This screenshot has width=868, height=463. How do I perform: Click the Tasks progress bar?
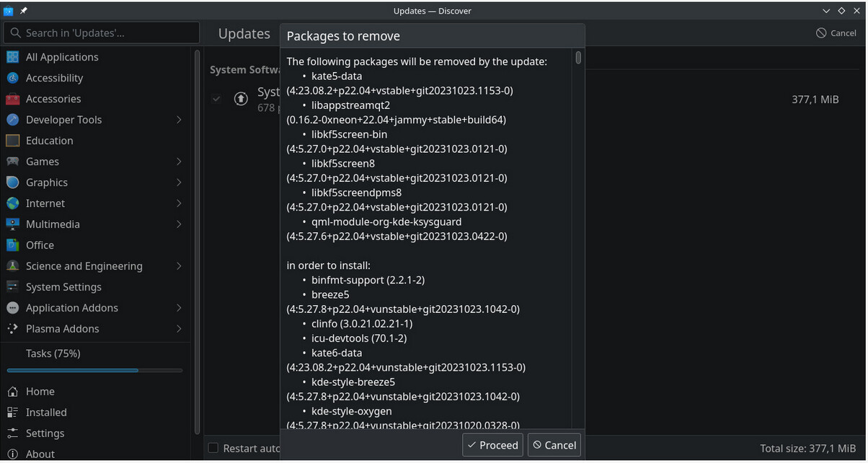tap(94, 371)
